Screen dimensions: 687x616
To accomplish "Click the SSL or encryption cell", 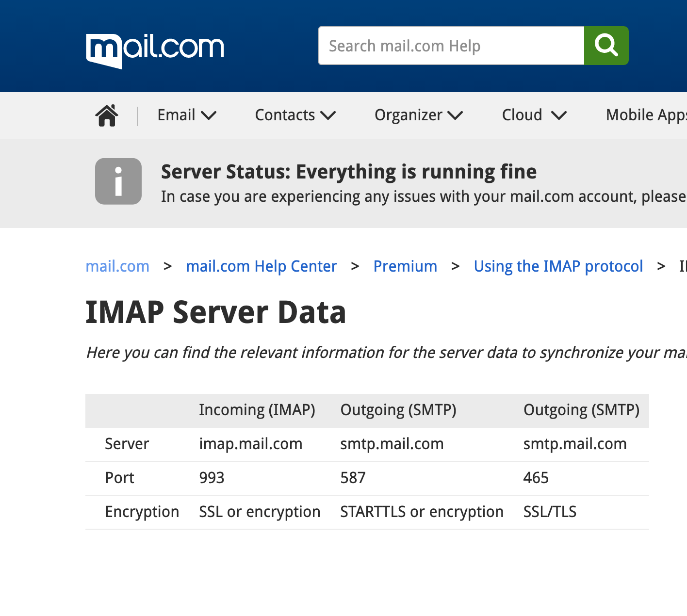I will point(260,512).
